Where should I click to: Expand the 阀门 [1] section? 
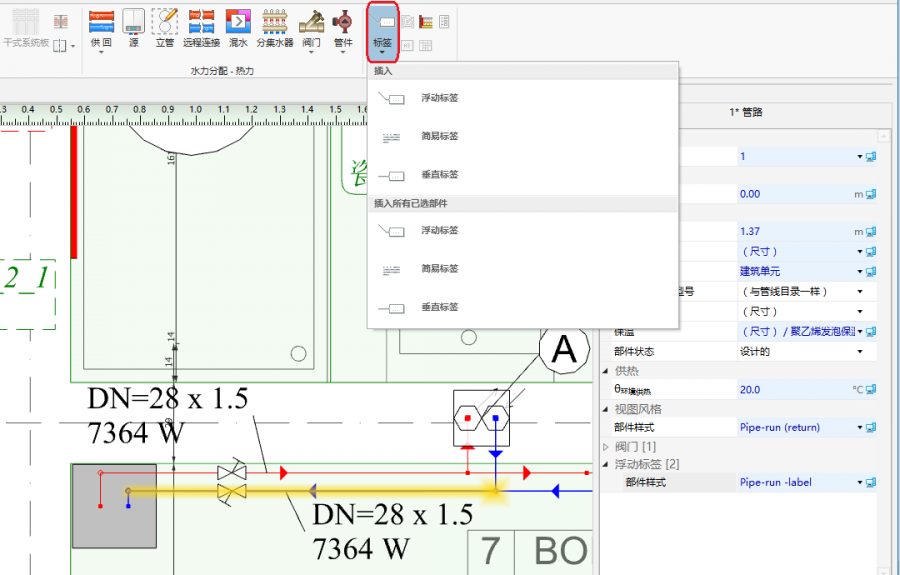click(606, 446)
